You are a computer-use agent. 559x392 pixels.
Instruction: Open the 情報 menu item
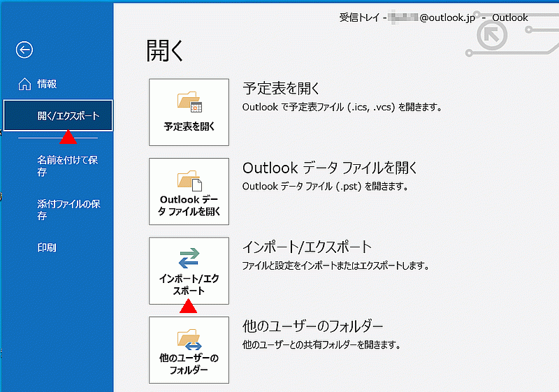click(x=47, y=84)
